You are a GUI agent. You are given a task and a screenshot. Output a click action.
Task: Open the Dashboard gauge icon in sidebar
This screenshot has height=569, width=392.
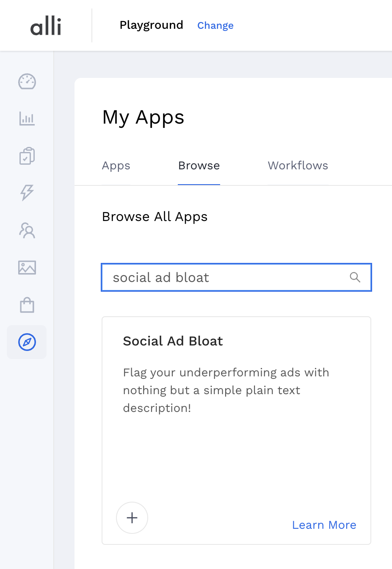(27, 82)
